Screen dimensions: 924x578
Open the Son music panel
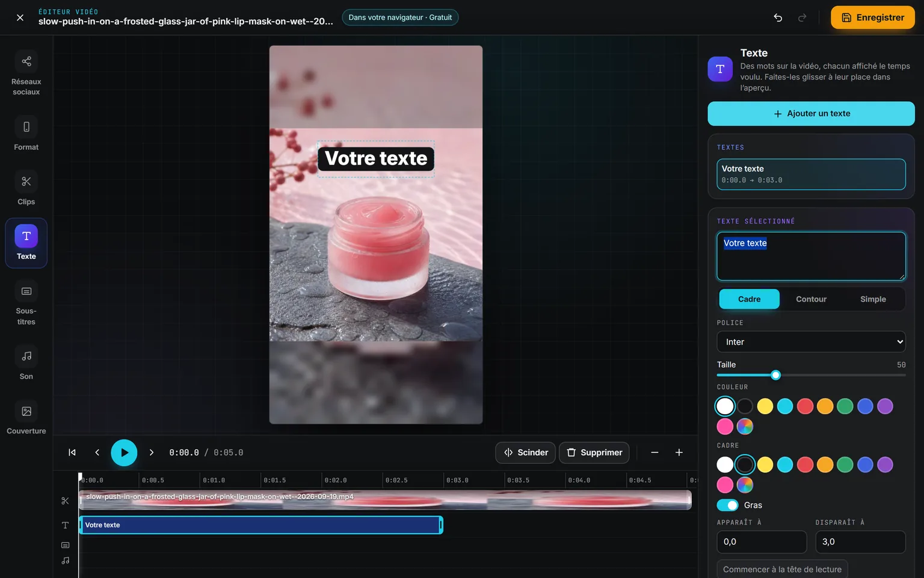click(x=26, y=363)
